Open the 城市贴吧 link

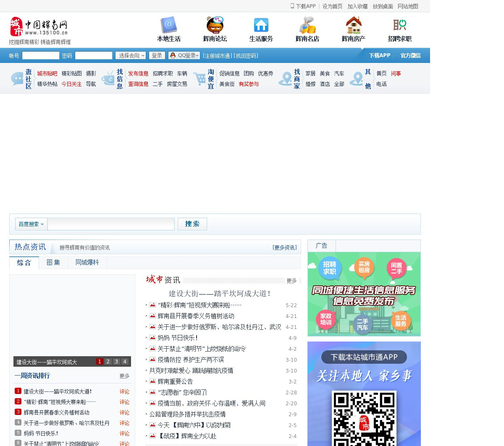[x=47, y=73]
